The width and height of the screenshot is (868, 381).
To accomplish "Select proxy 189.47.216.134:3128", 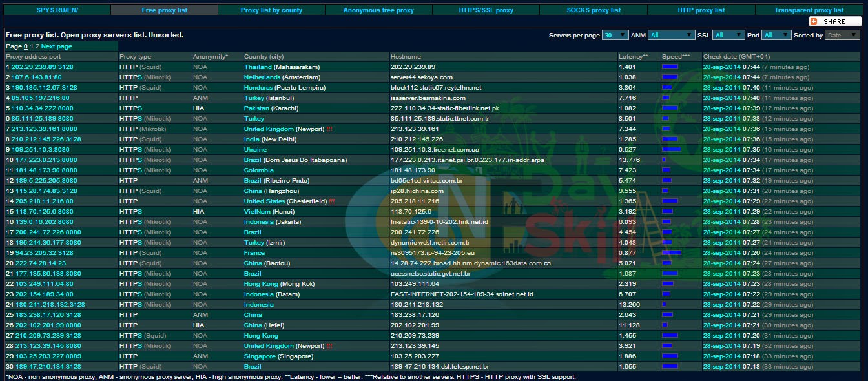I will 48,367.
